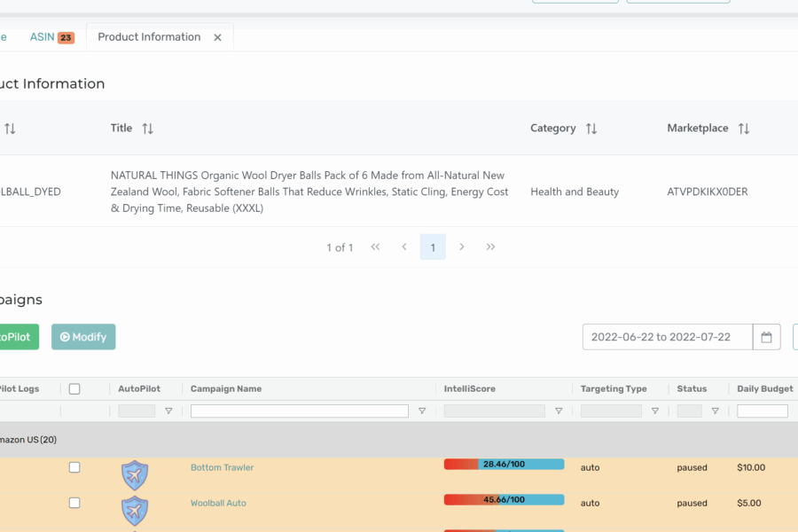Click the NATURAL THINGS product title text
This screenshot has width=798, height=532.
[309, 192]
